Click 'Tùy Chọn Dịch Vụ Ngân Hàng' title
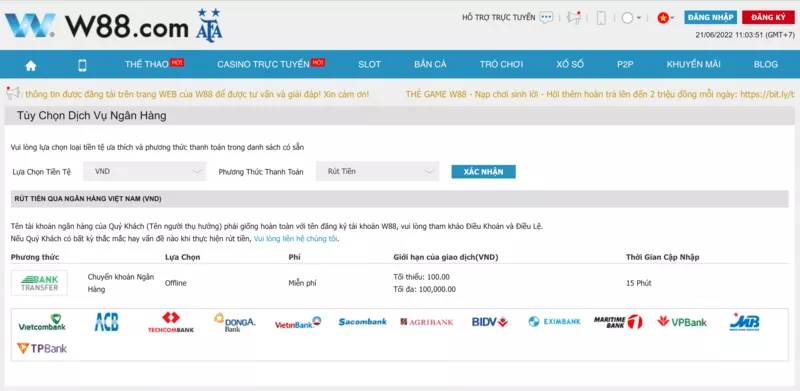This screenshot has width=800, height=391. pyautogui.click(x=92, y=116)
